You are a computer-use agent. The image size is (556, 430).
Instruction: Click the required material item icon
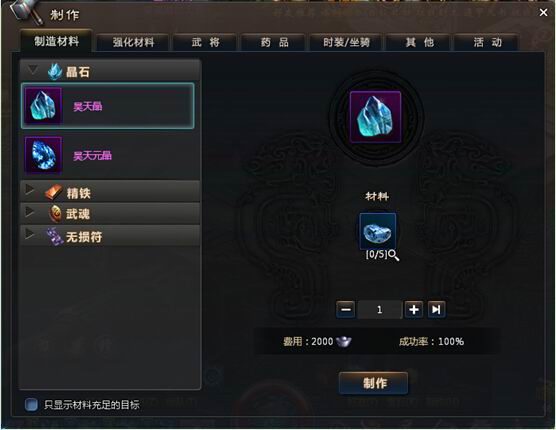point(378,231)
